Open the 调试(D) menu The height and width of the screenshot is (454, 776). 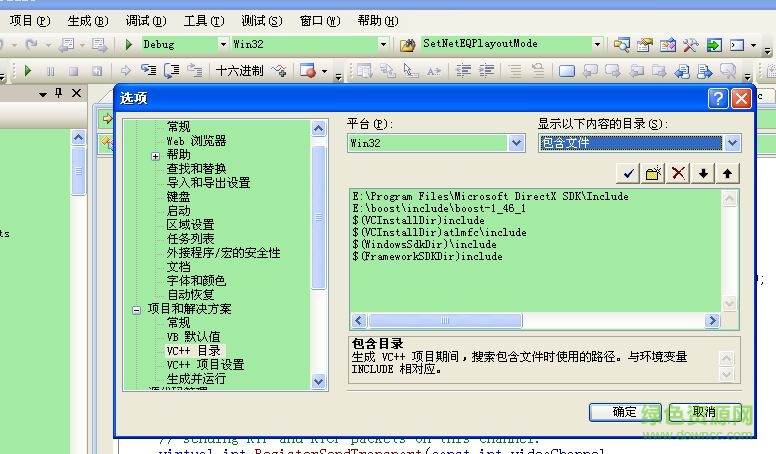tap(145, 20)
